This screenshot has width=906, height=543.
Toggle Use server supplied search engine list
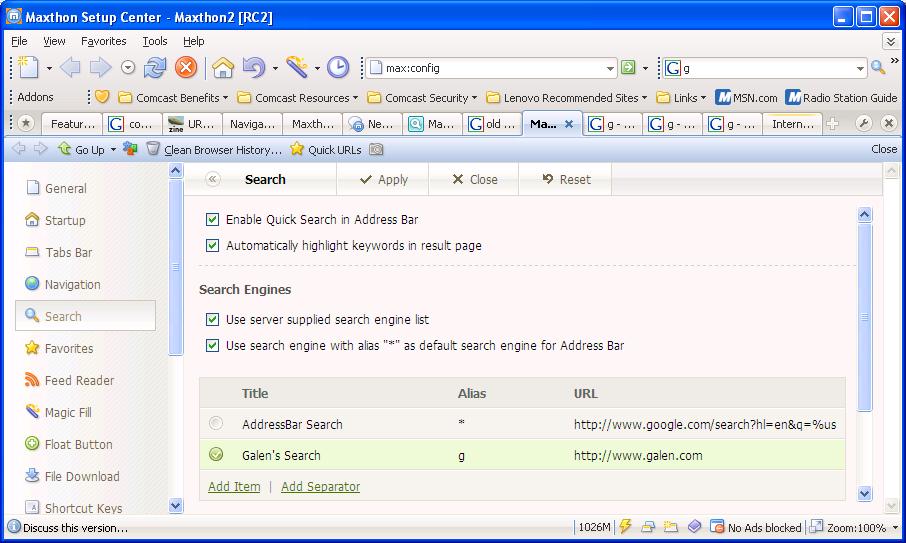click(213, 319)
